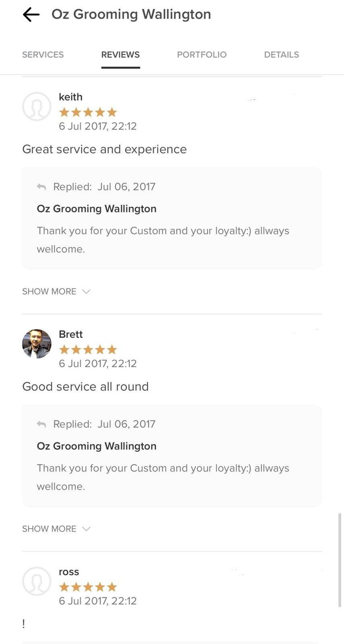
Task: Tap the back arrow icon
Action: 31,15
